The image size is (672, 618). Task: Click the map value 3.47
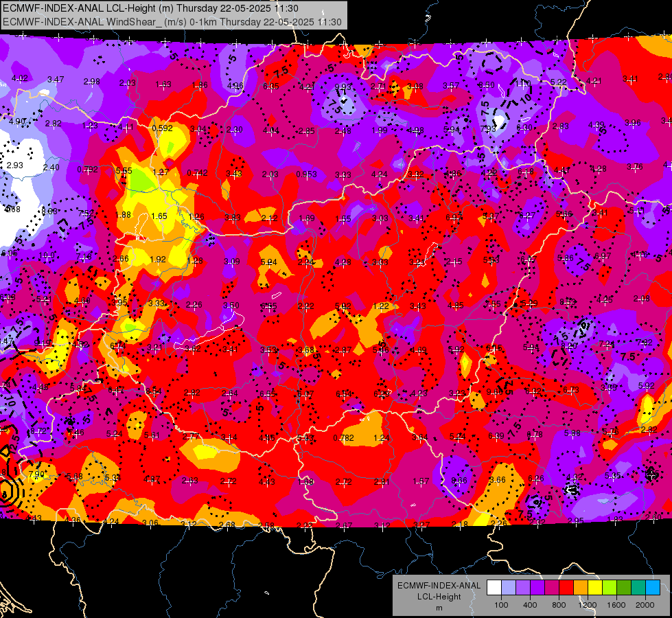pyautogui.click(x=56, y=80)
